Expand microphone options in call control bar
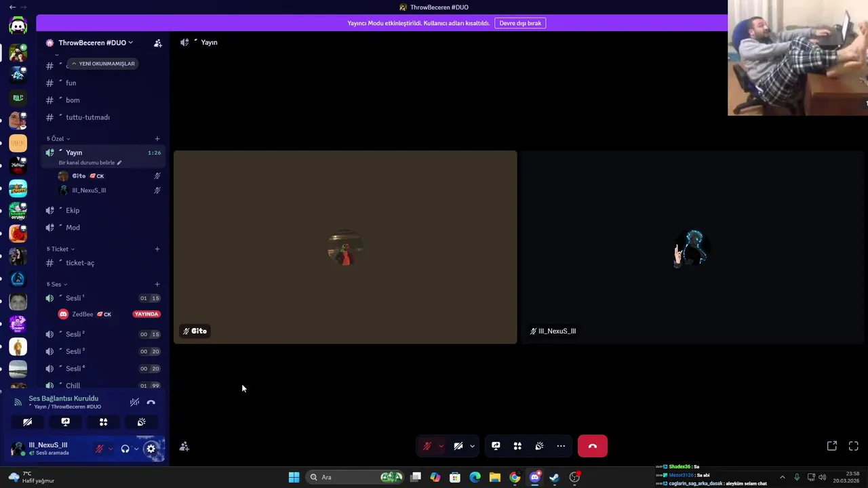 [441, 446]
